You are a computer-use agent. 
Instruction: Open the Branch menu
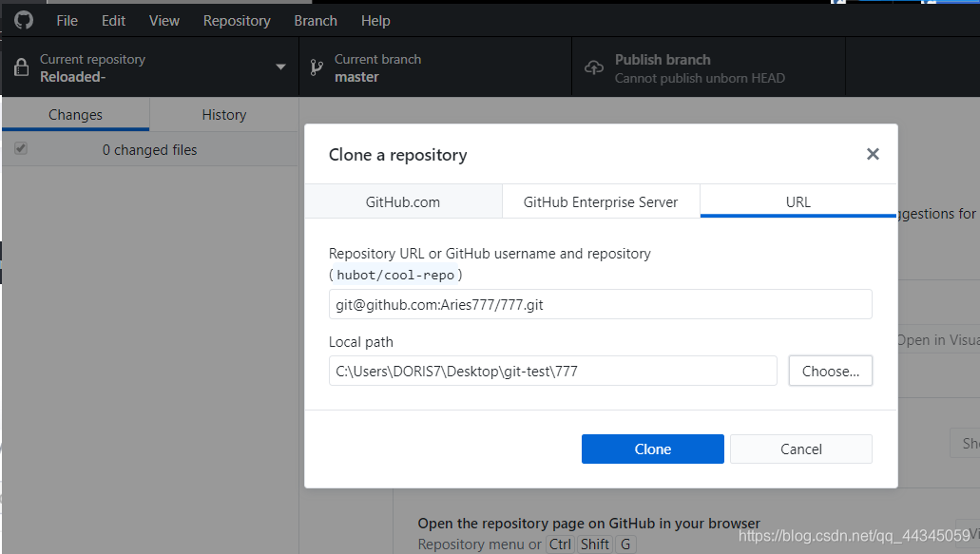pos(316,21)
